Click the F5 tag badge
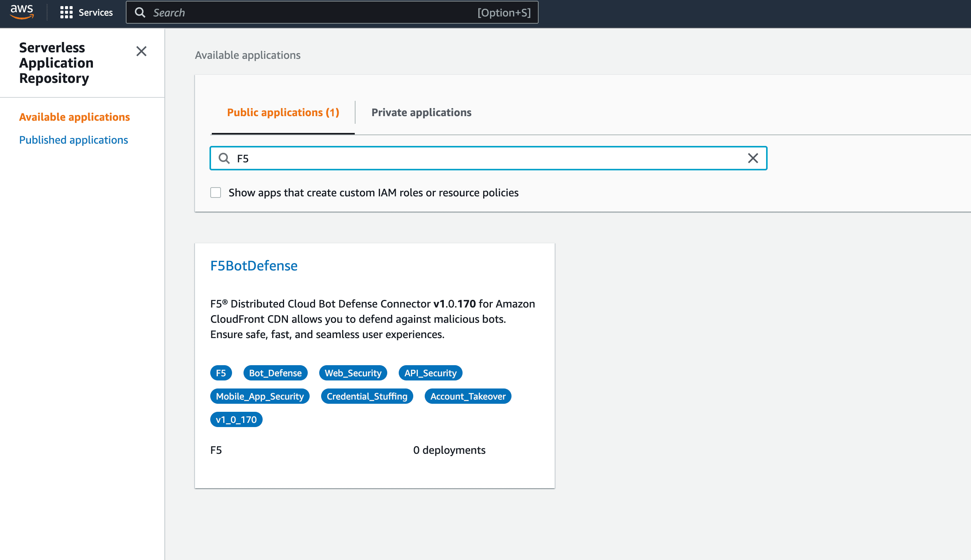 (x=221, y=372)
